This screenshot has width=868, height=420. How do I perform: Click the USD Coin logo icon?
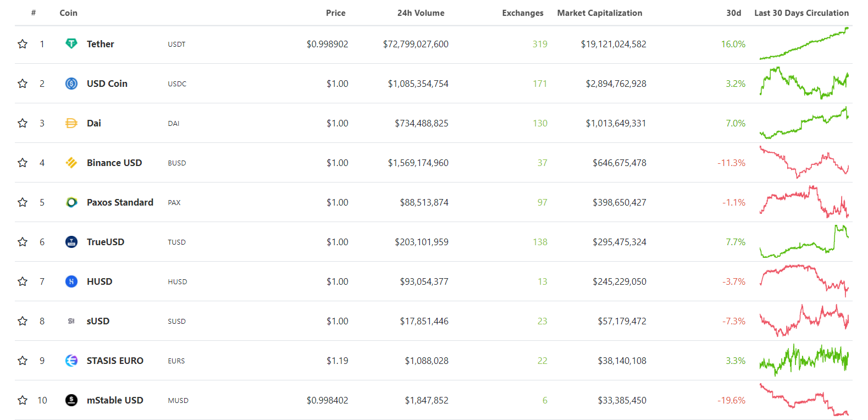tap(71, 84)
